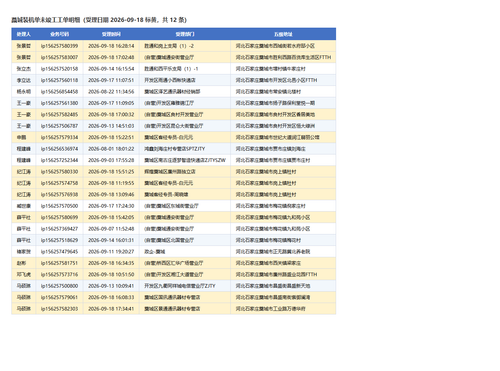The height and width of the screenshot is (371, 500).
Task: Select timestamp 2026-09-18 15:22:51
Action: [x=111, y=137]
